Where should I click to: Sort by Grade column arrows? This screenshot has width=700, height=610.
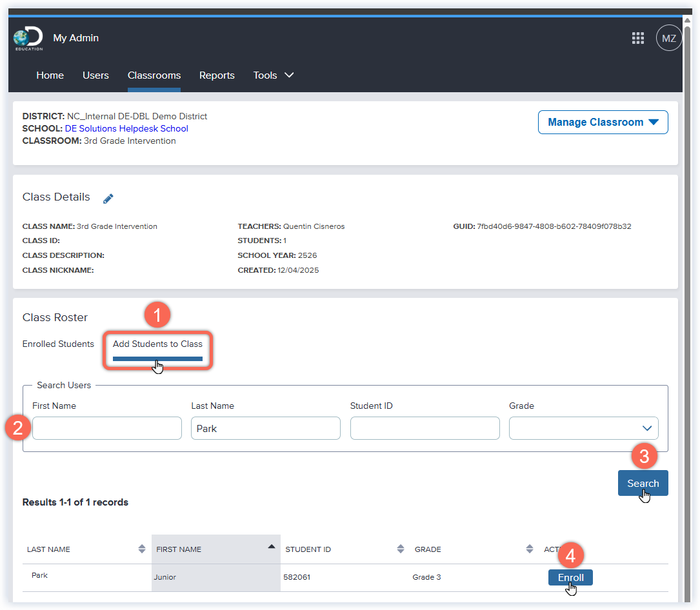click(x=530, y=549)
